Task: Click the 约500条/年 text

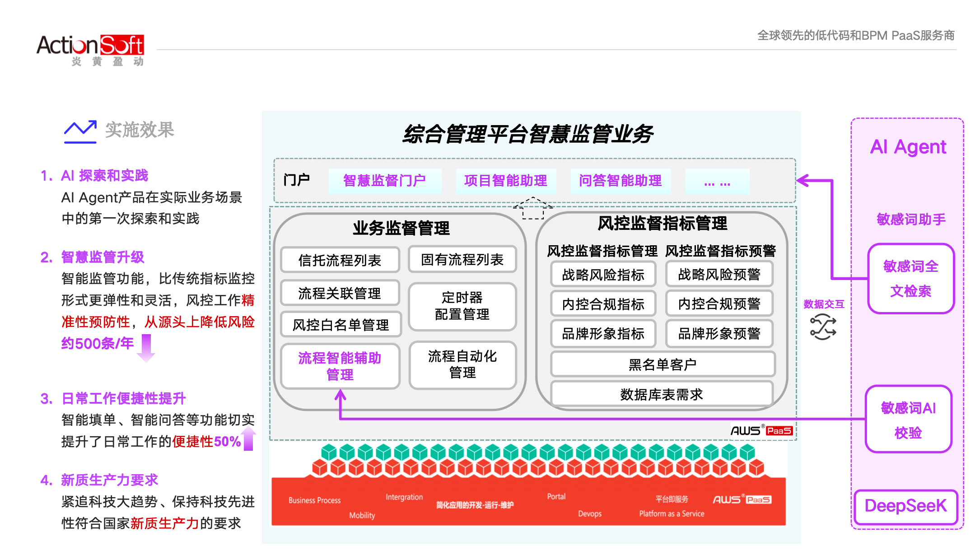Action: (98, 344)
